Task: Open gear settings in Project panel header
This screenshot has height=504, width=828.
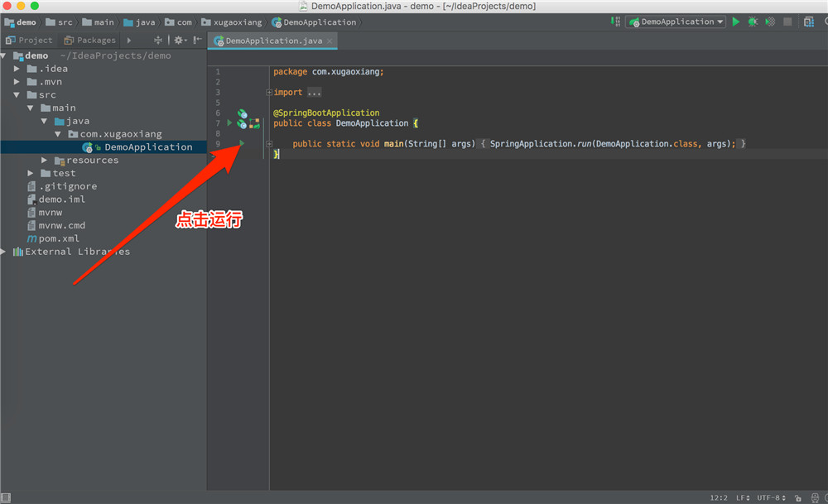Action: point(180,40)
